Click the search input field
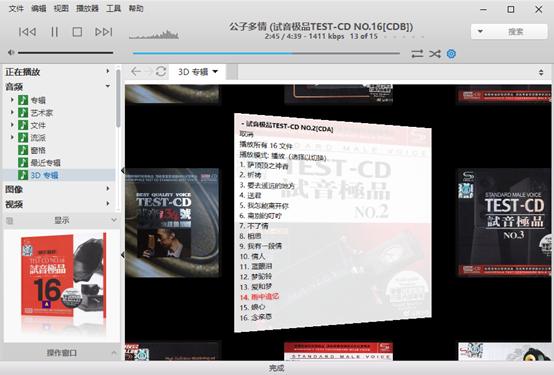 point(515,31)
